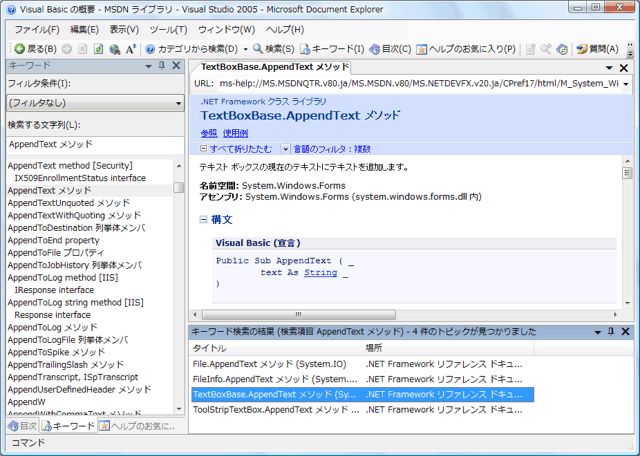Click the 検索する文字列 input field
Screen dimensions: 640x456
pos(95,145)
